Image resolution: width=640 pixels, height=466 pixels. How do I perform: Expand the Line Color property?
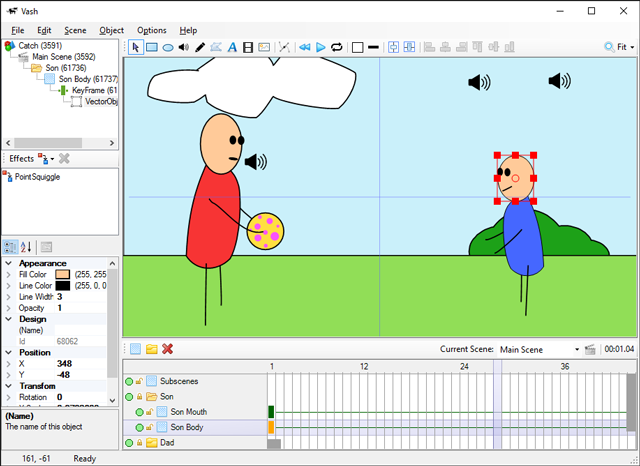(8, 286)
